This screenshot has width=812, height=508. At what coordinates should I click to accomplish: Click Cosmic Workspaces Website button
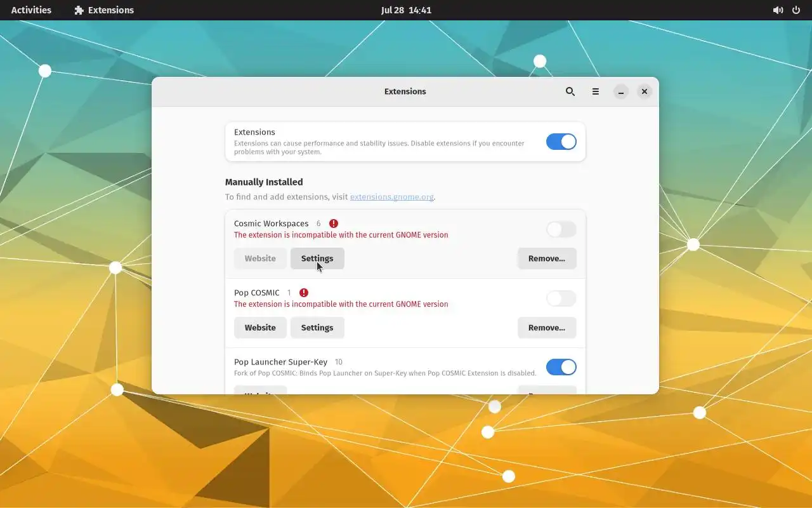click(260, 258)
